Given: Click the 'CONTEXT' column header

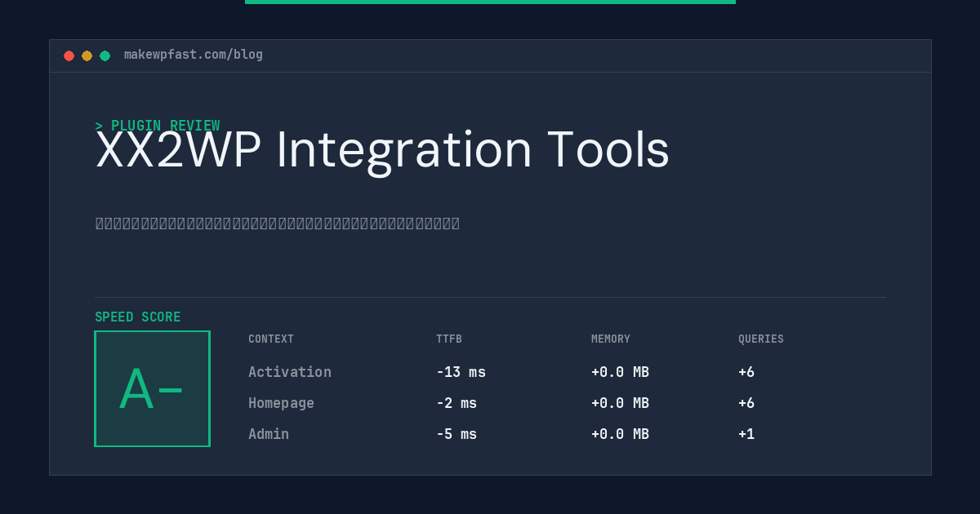Looking at the screenshot, I should pyautogui.click(x=271, y=339).
